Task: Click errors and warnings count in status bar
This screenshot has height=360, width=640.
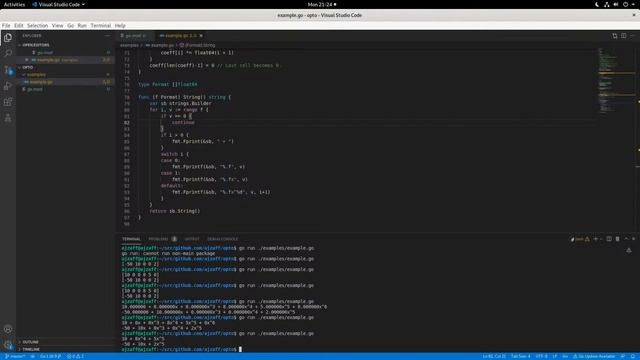Action: (x=75, y=356)
